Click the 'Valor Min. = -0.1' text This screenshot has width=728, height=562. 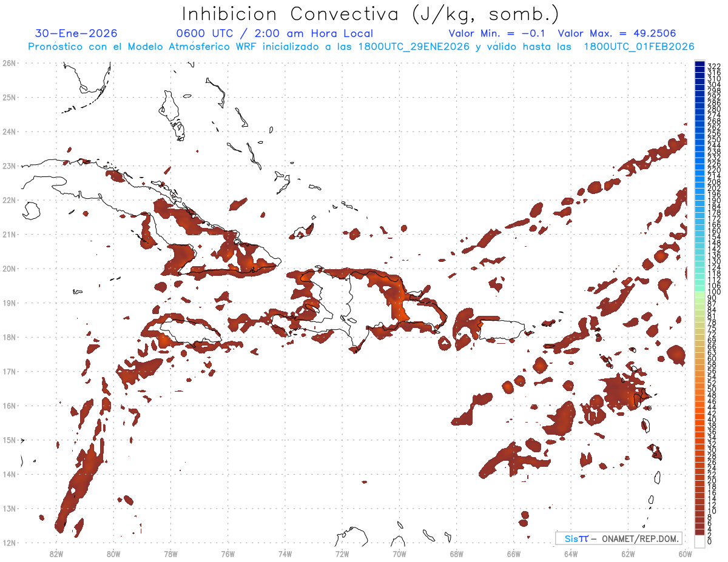pos(498,33)
